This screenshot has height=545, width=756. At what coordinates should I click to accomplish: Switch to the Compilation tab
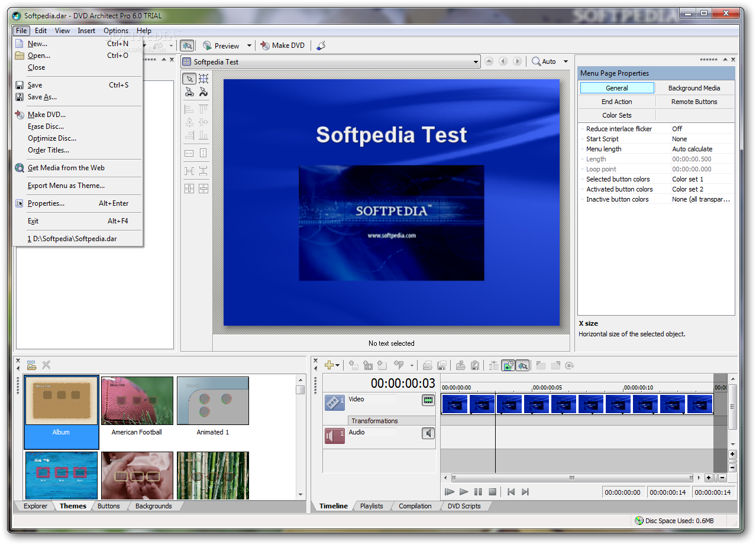pos(415,506)
